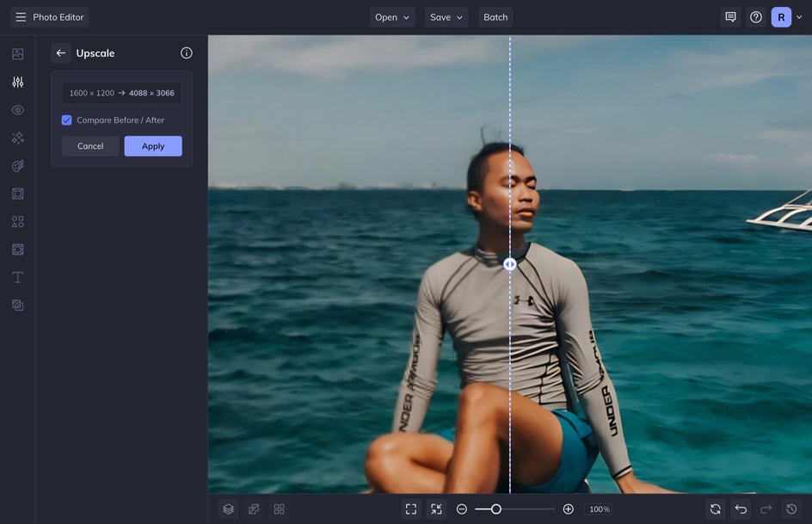Click the zoom slider handle
This screenshot has height=524, width=812.
496,509
